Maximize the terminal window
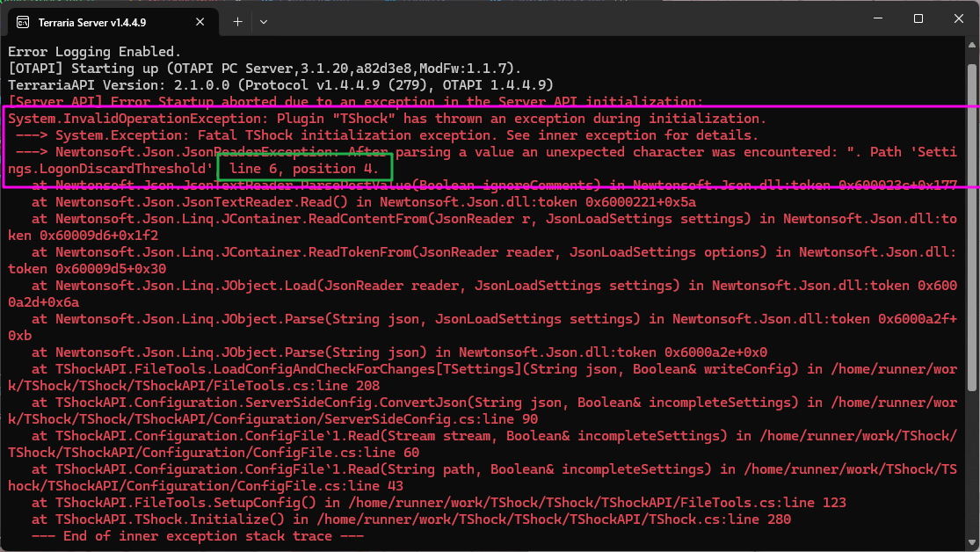Viewport: 980px width, 552px height. [x=918, y=18]
